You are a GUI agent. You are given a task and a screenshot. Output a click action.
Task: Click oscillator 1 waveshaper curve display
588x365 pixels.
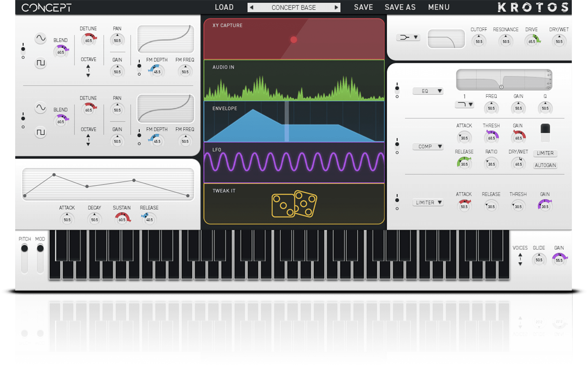pyautogui.click(x=166, y=39)
